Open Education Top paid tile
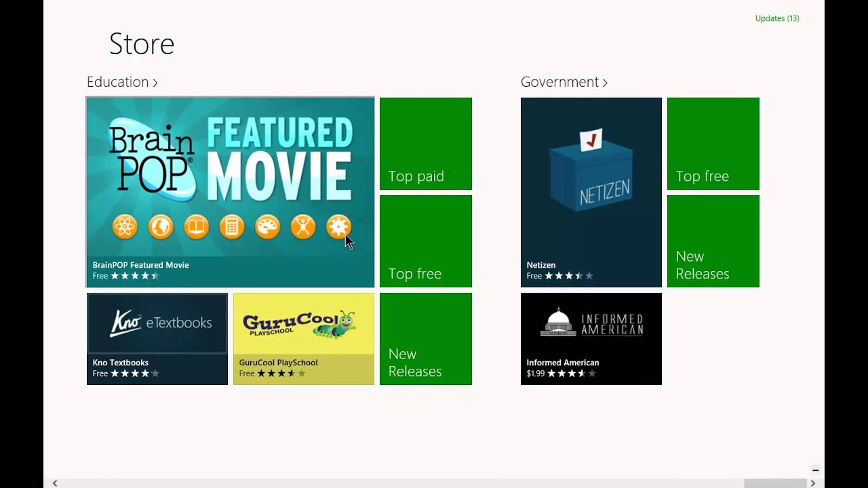 pyautogui.click(x=426, y=144)
